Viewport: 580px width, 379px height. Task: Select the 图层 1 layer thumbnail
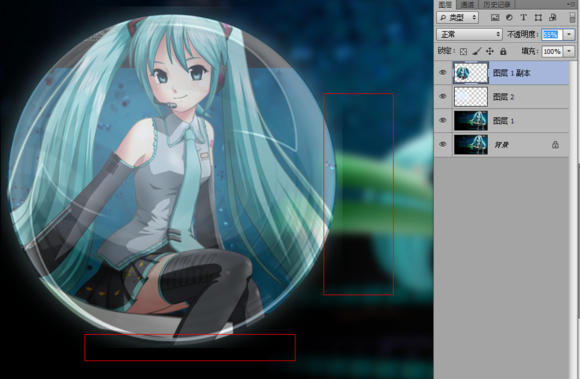coord(471,121)
